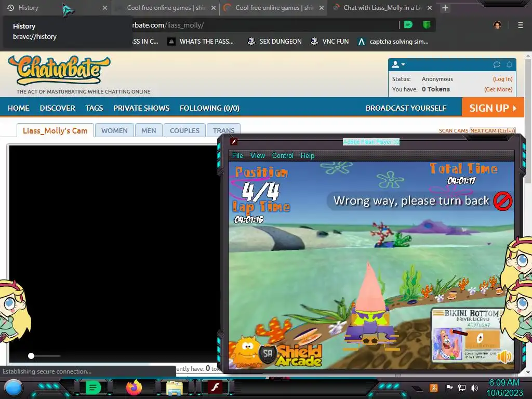Click the Get More tokens link

coord(498,89)
